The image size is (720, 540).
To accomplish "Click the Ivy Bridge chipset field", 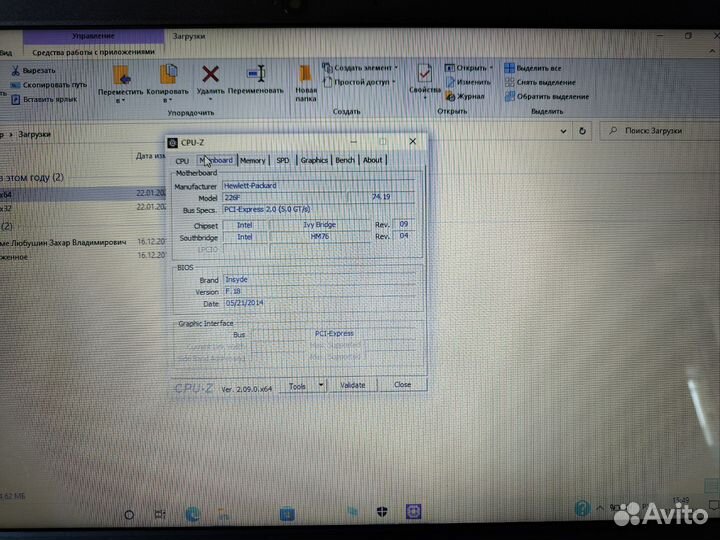I will tap(320, 225).
